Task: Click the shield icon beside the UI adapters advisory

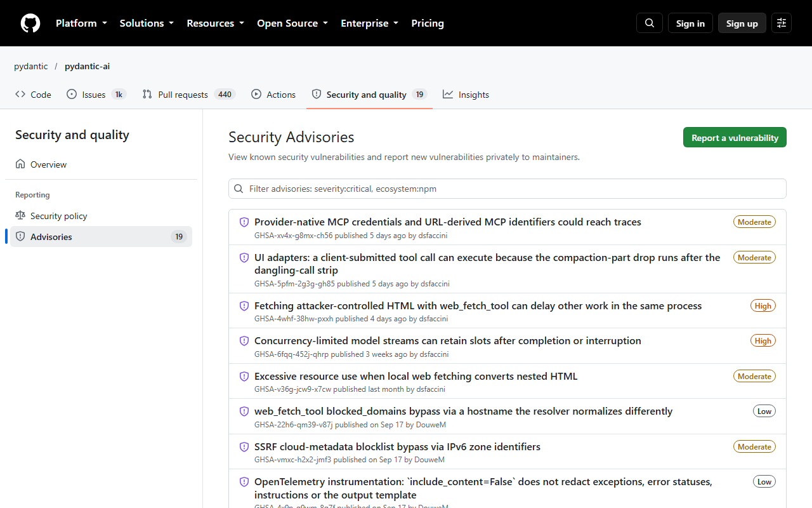Action: (244, 258)
